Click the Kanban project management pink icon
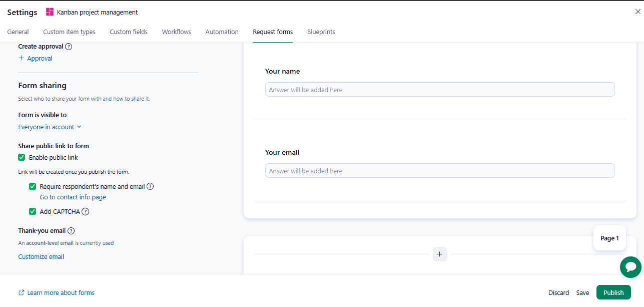Viewport: 644px width, 307px height. point(50,12)
